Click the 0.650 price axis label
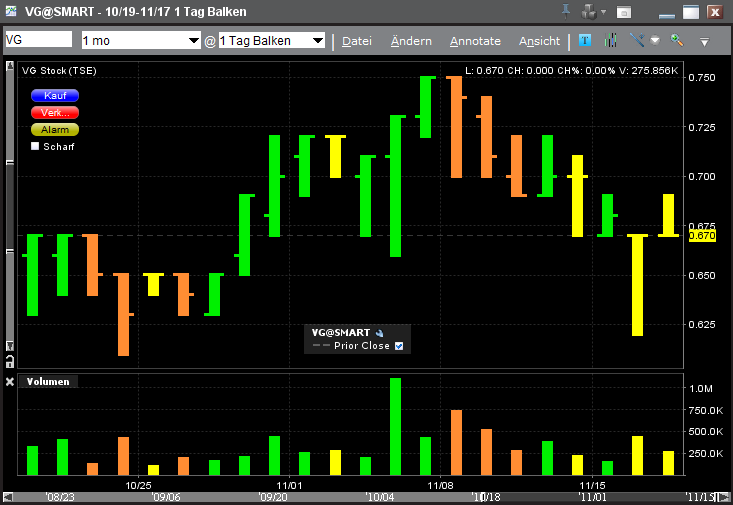This screenshot has width=733, height=505. (x=702, y=275)
